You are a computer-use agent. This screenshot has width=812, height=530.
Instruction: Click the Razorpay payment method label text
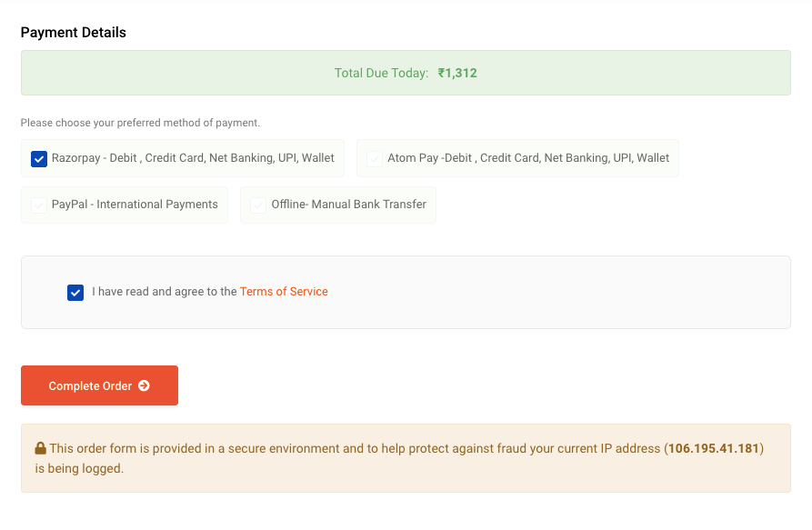pyautogui.click(x=193, y=158)
